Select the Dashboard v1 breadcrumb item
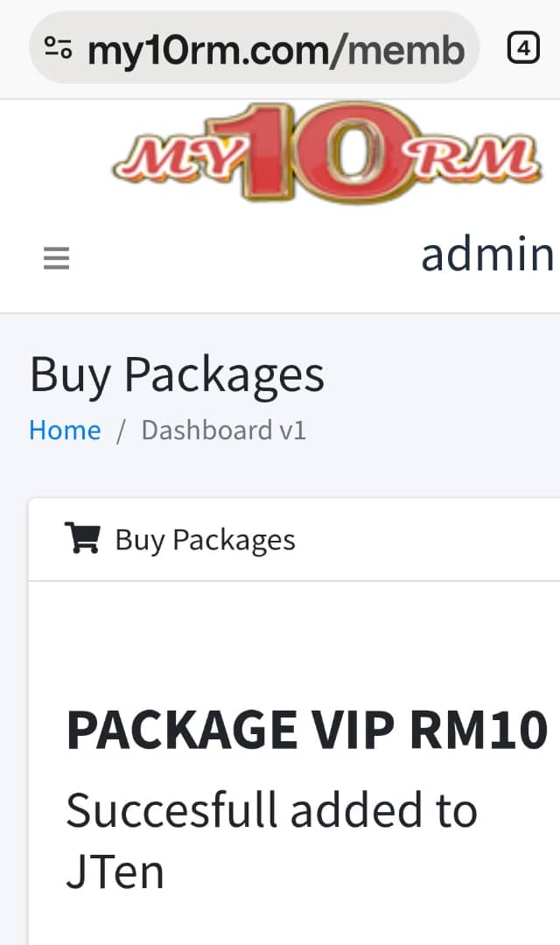 coord(223,430)
